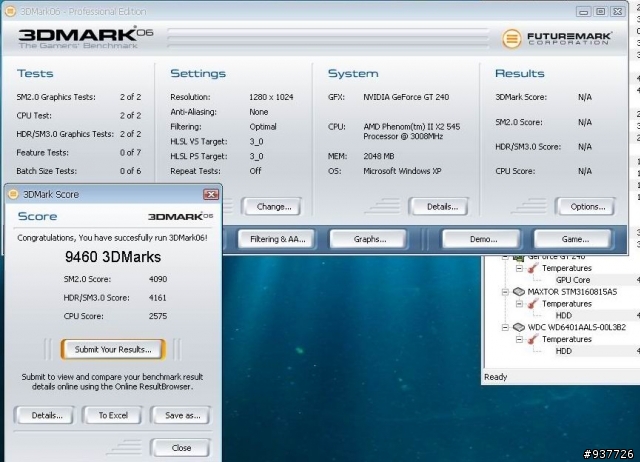Close the 3DMark Score dialog with red X
The height and width of the screenshot is (462, 640).
point(211,194)
